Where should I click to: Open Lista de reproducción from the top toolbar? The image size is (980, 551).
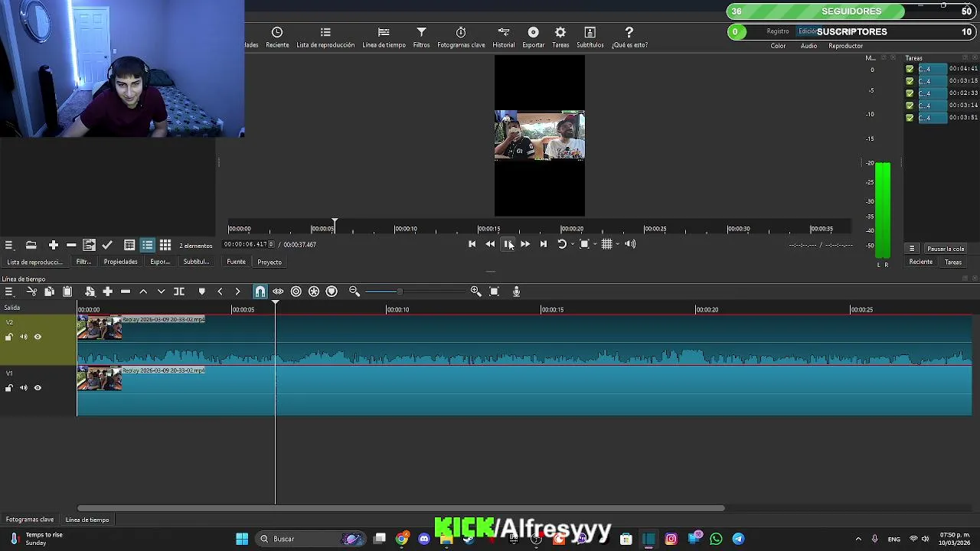click(x=325, y=37)
